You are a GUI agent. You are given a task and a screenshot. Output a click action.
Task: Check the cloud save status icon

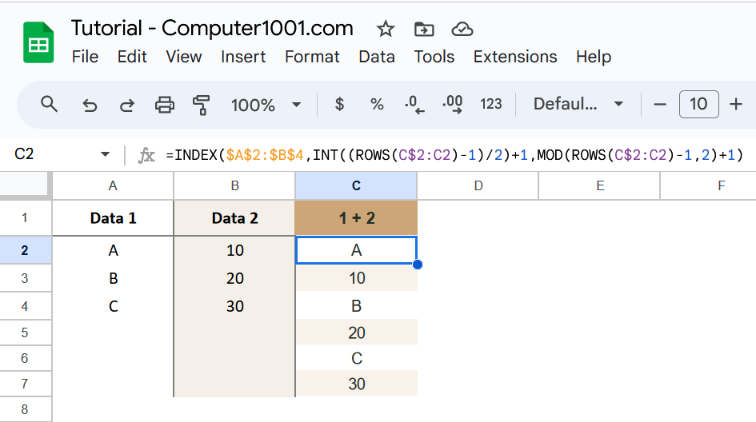click(462, 29)
